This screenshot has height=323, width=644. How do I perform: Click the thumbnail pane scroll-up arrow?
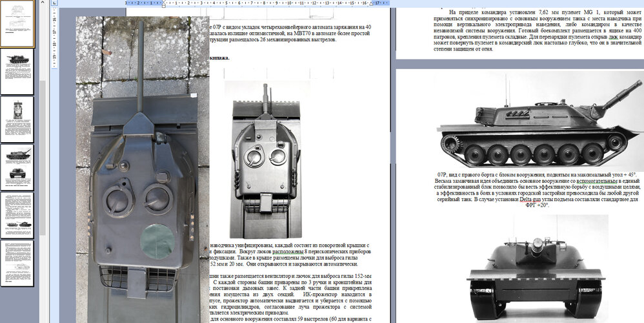[x=43, y=3]
